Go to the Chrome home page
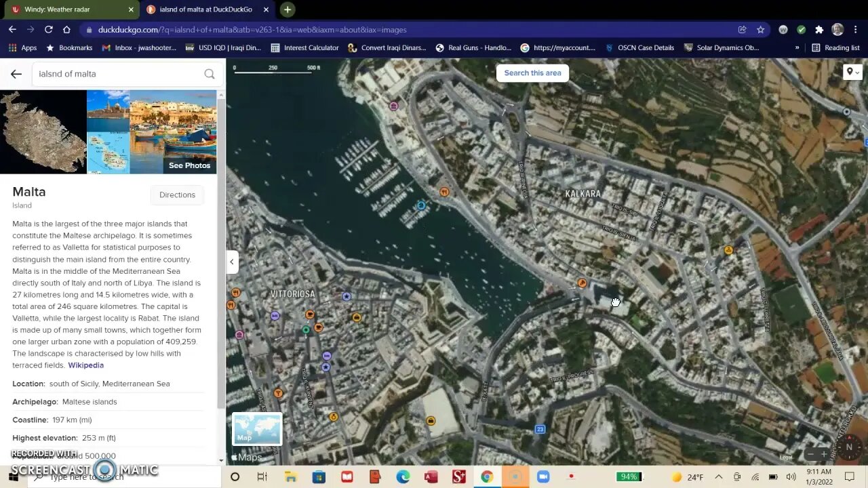The height and width of the screenshot is (488, 868). [66, 30]
